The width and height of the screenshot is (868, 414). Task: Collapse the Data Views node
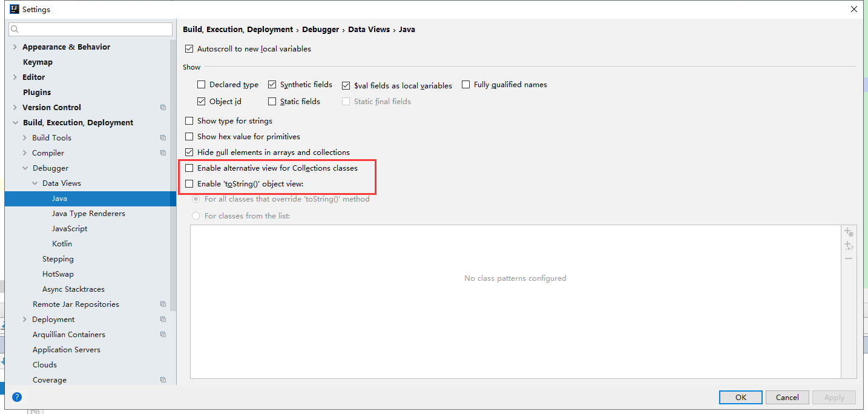[35, 183]
